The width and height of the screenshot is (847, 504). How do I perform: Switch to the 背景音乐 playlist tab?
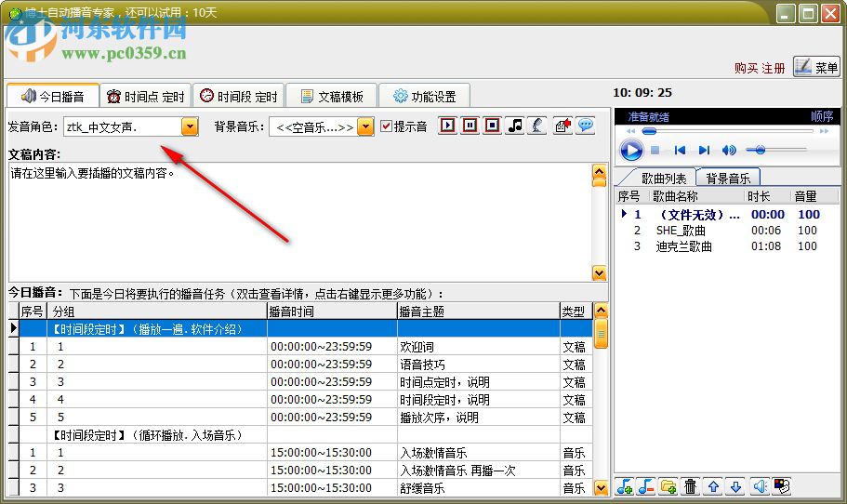(728, 178)
